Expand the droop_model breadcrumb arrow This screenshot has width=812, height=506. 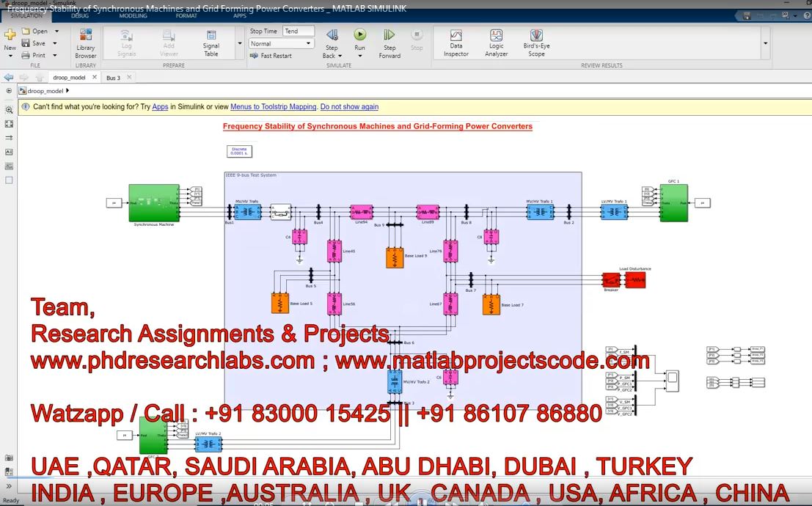67,91
